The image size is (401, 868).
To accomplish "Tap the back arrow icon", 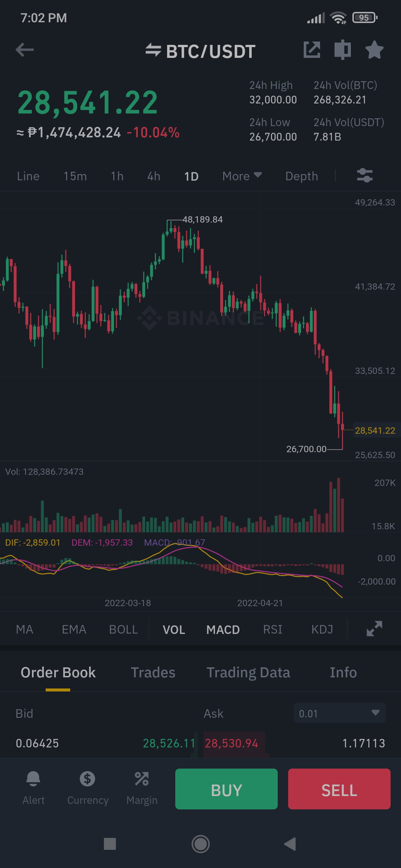I will tap(25, 50).
